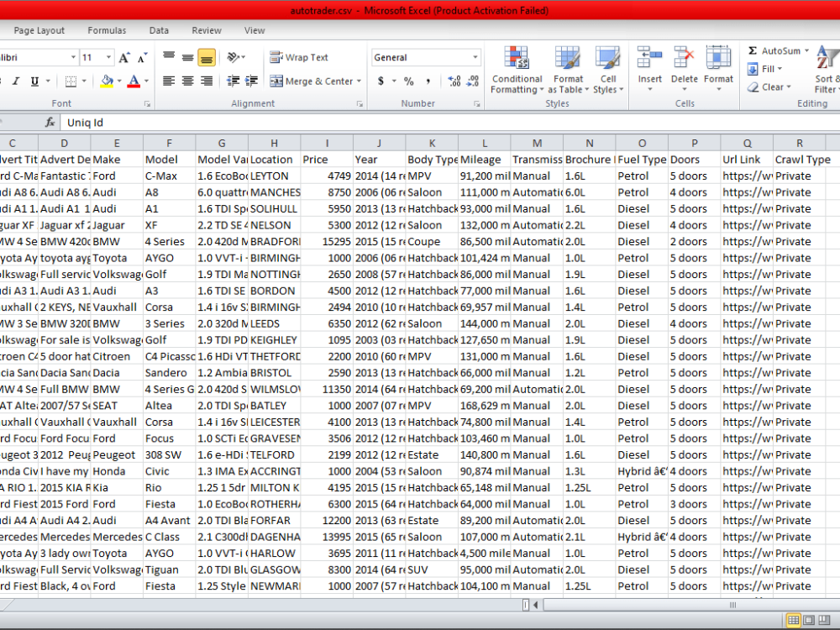The image size is (840, 630).
Task: Select cell with Tiguan model
Action: 170,570
